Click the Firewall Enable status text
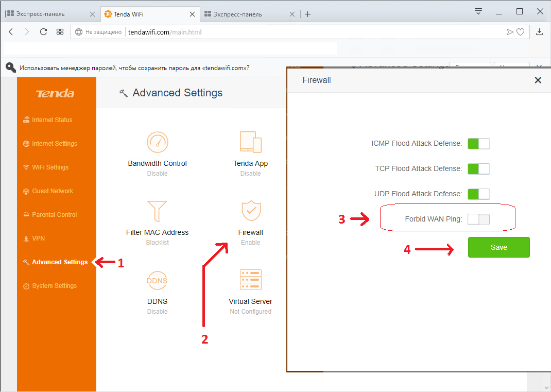Image resolution: width=551 pixels, height=392 pixels. (251, 242)
